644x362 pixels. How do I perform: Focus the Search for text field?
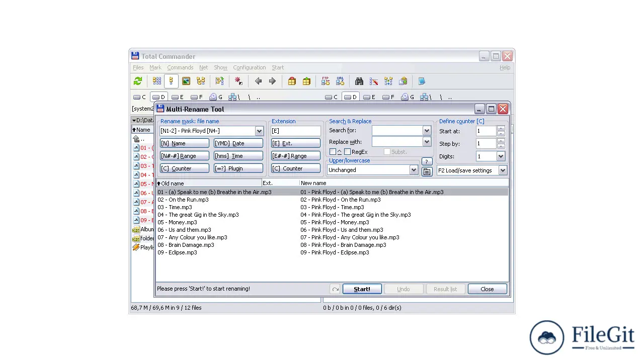[397, 130]
